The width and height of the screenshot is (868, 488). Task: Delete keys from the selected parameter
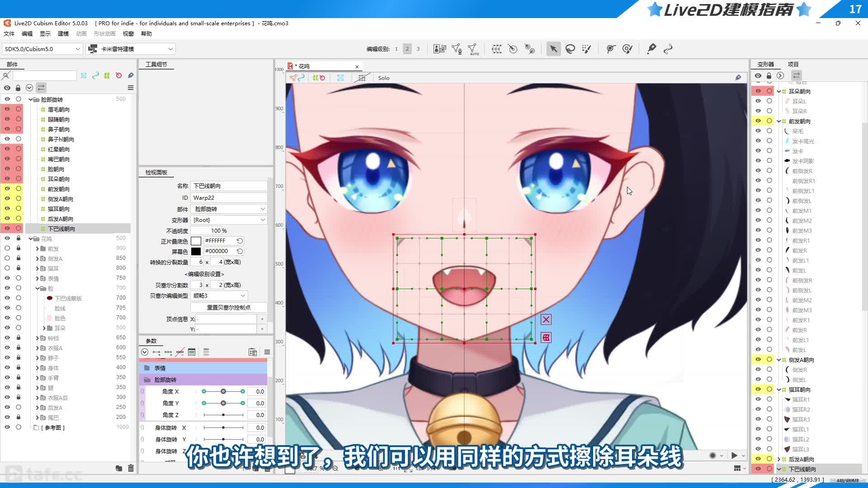pos(180,352)
